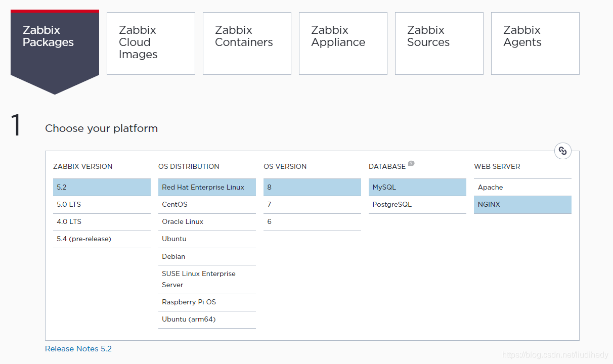
Task: Pick Ubuntu (arm64) distribution
Action: [207, 319]
